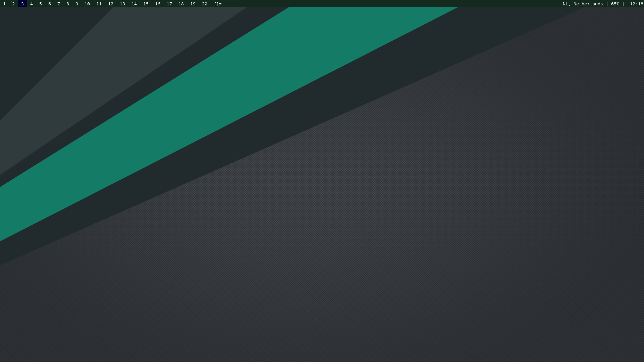The height and width of the screenshot is (362, 644).
Task: Go to tag 16
Action: (x=158, y=4)
